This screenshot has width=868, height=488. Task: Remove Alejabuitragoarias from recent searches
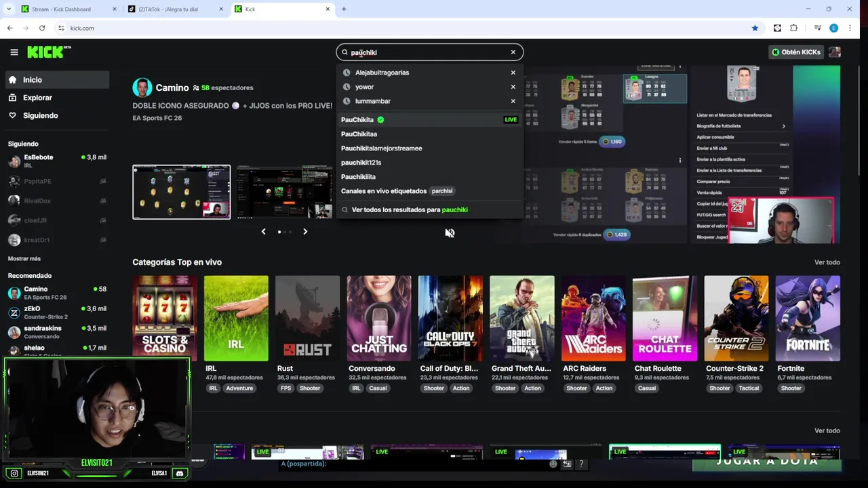pos(513,73)
